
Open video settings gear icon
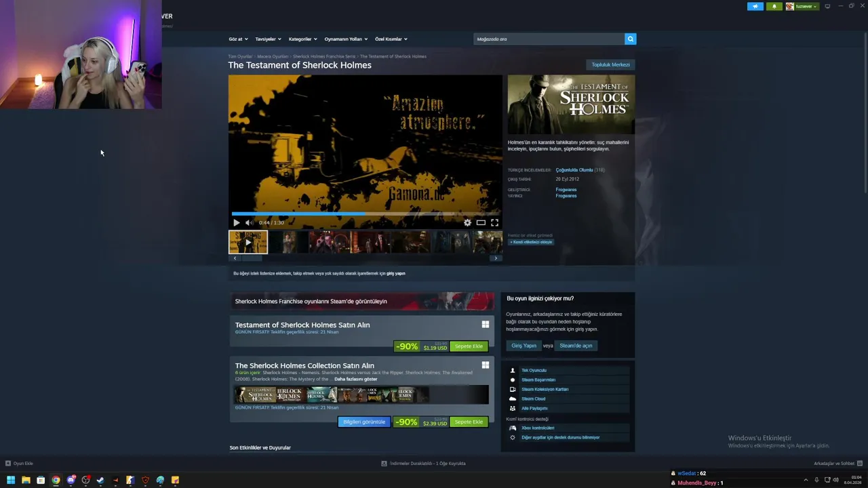point(467,222)
